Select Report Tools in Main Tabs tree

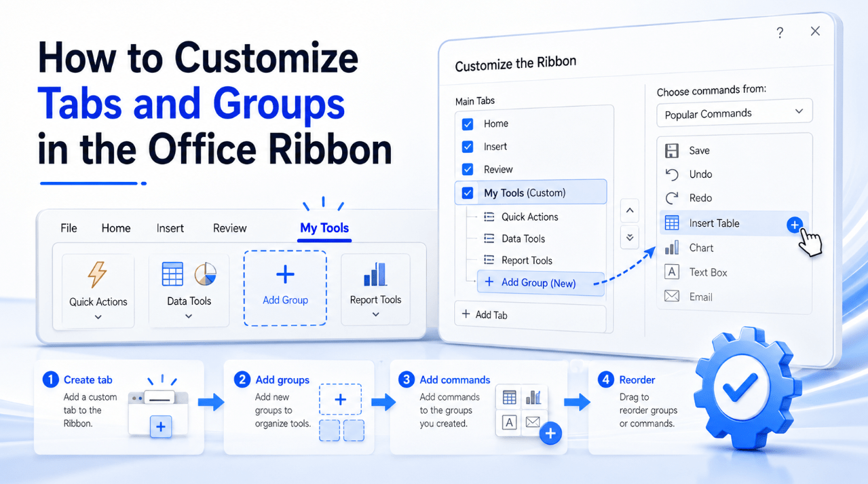coord(527,261)
